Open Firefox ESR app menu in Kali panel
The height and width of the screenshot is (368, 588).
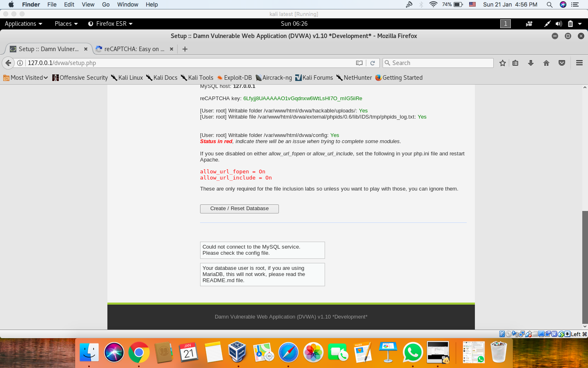point(110,24)
